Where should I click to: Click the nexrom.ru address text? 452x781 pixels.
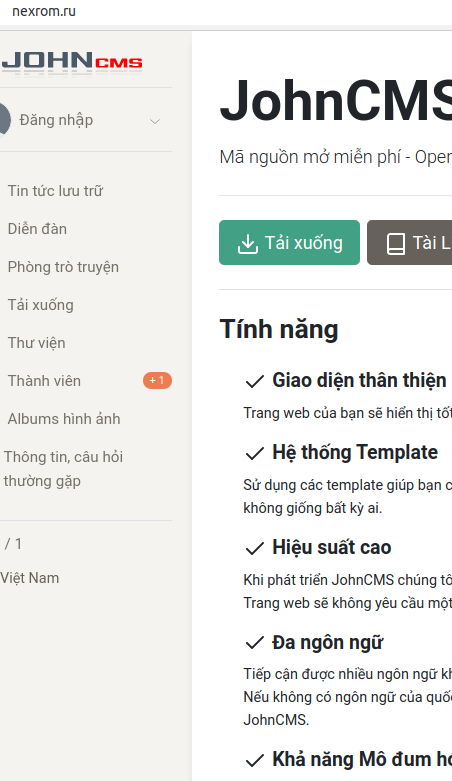44,11
